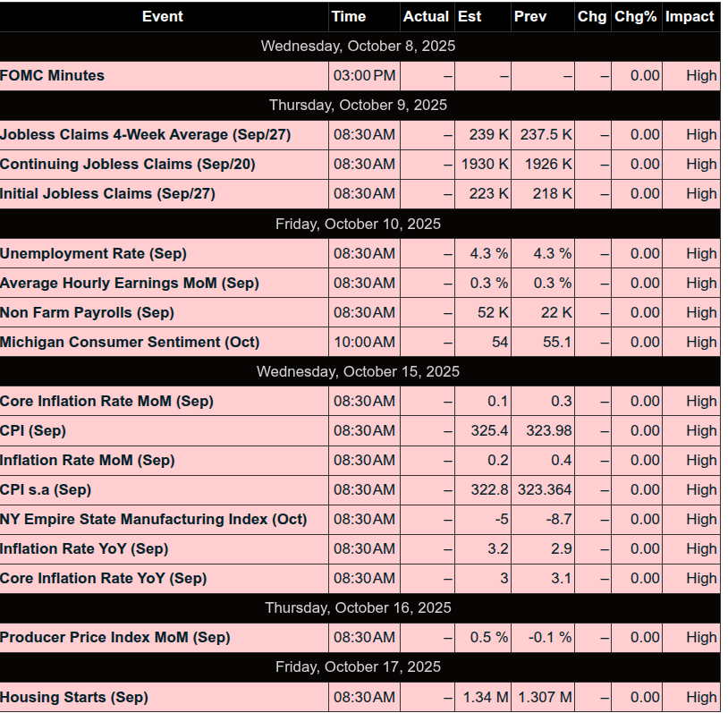The image size is (728, 713).
Task: Open Housing Starts (Sep) event
Action: pos(74,698)
